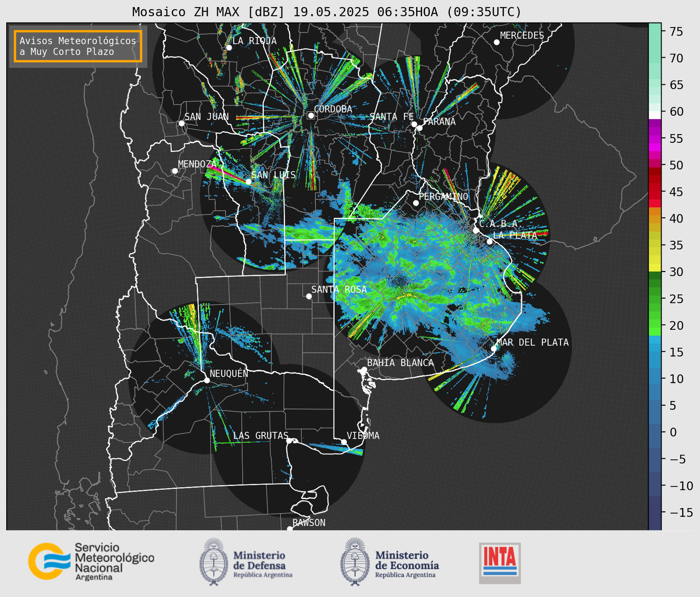The width and height of the screenshot is (700, 597).
Task: Click the CORDOBA map label
Action: tap(333, 109)
